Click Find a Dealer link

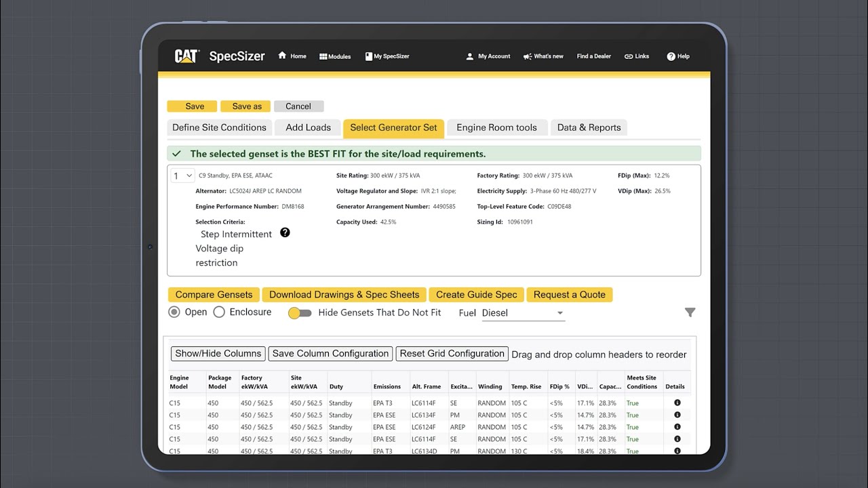click(x=594, y=56)
